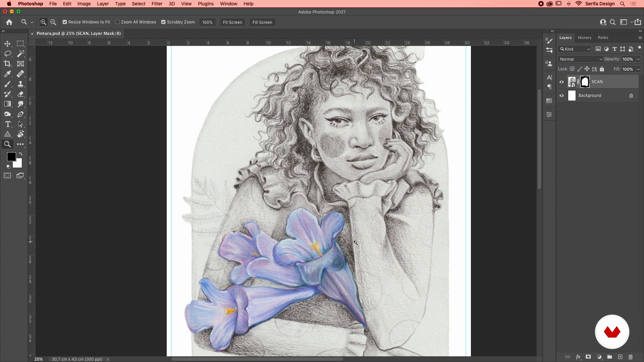Open the Normal blending mode dropdown

point(580,59)
